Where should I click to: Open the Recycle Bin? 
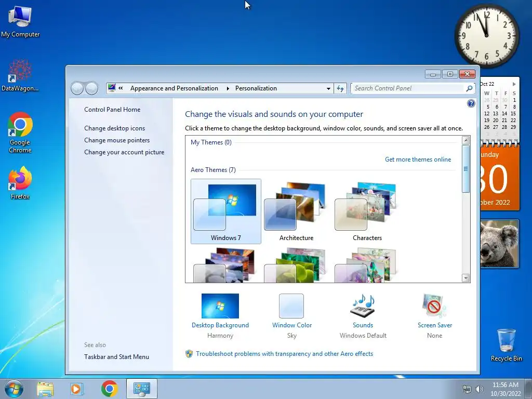[x=506, y=345]
